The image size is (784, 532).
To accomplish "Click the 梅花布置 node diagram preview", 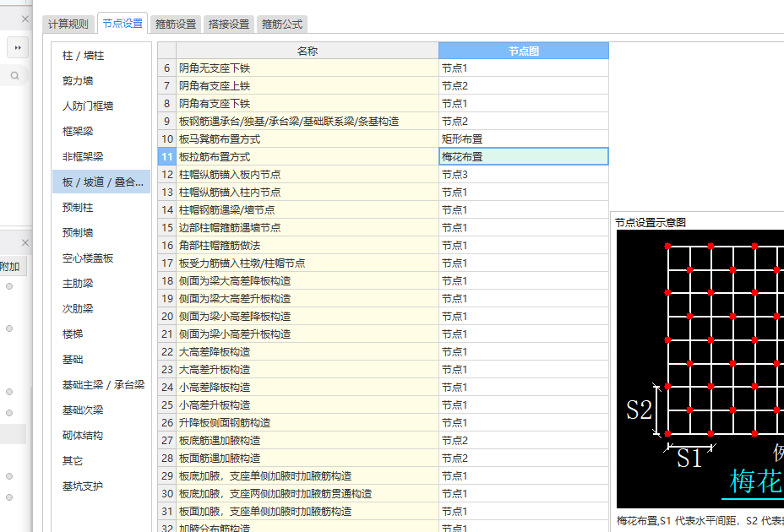I will click(700, 369).
